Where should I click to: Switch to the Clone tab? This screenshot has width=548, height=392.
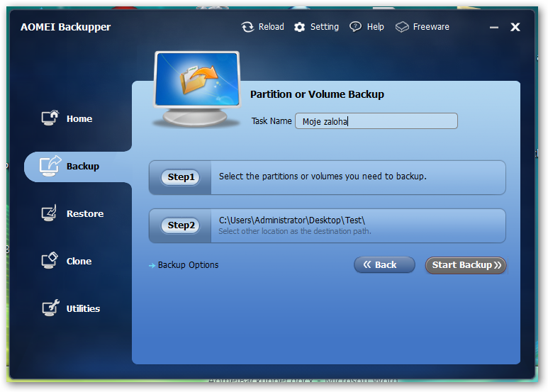click(x=79, y=262)
